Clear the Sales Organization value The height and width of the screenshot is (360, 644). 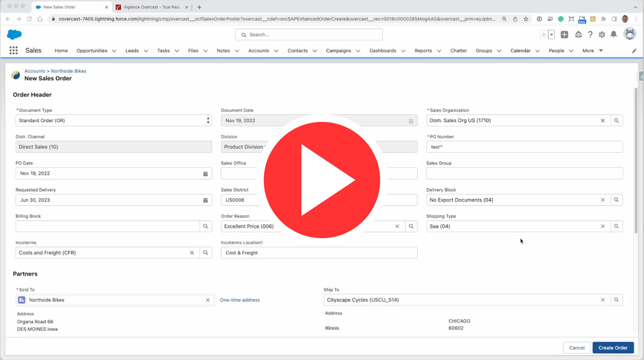coord(603,121)
